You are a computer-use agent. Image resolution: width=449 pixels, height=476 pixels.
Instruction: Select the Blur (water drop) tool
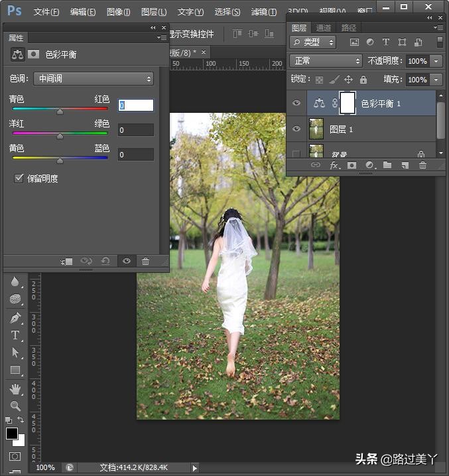coord(15,281)
